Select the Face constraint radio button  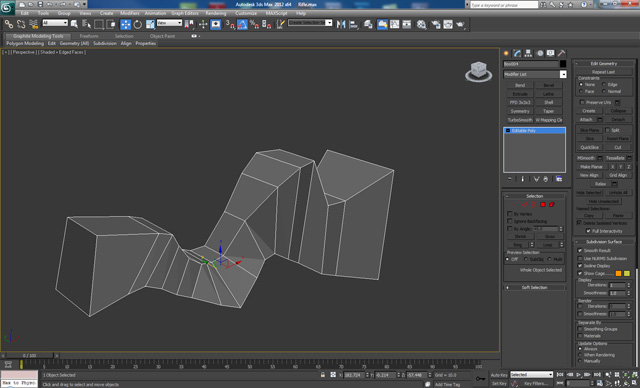(x=581, y=91)
